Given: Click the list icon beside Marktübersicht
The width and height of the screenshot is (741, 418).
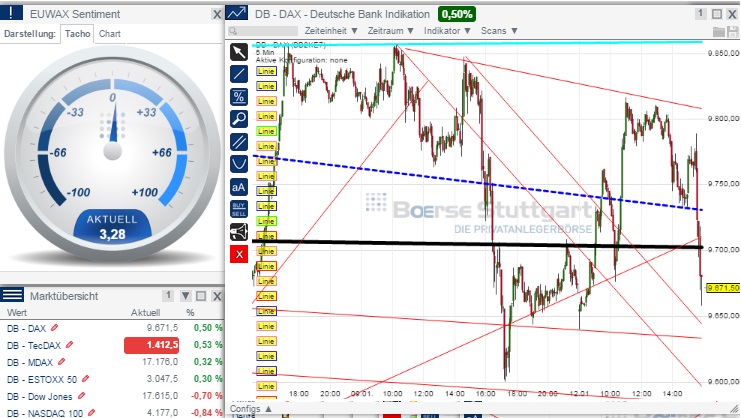Looking at the screenshot, I should [x=12, y=295].
